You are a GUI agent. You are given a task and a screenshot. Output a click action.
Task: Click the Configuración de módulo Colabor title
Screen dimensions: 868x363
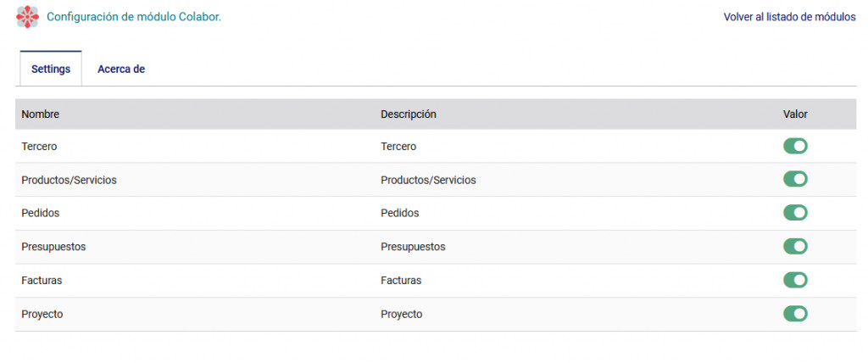click(x=134, y=17)
